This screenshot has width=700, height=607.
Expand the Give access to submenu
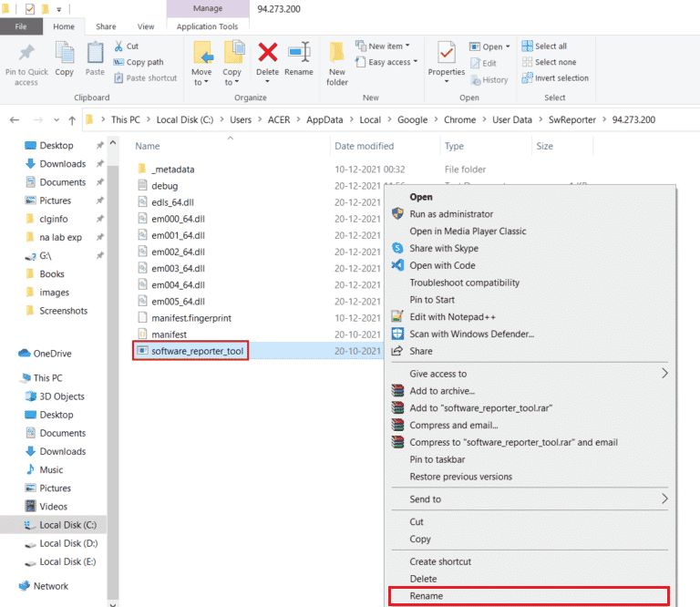[x=530, y=374]
